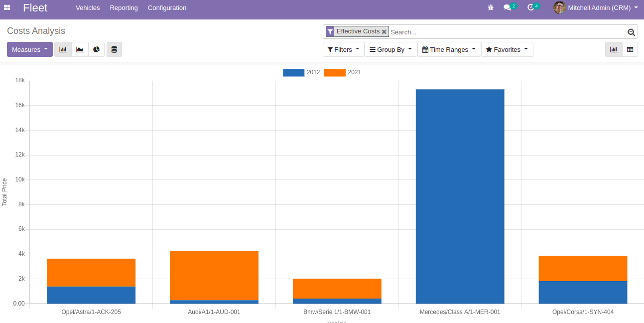The image size is (644, 323).
Task: Open the Filters dropdown
Action: point(343,49)
